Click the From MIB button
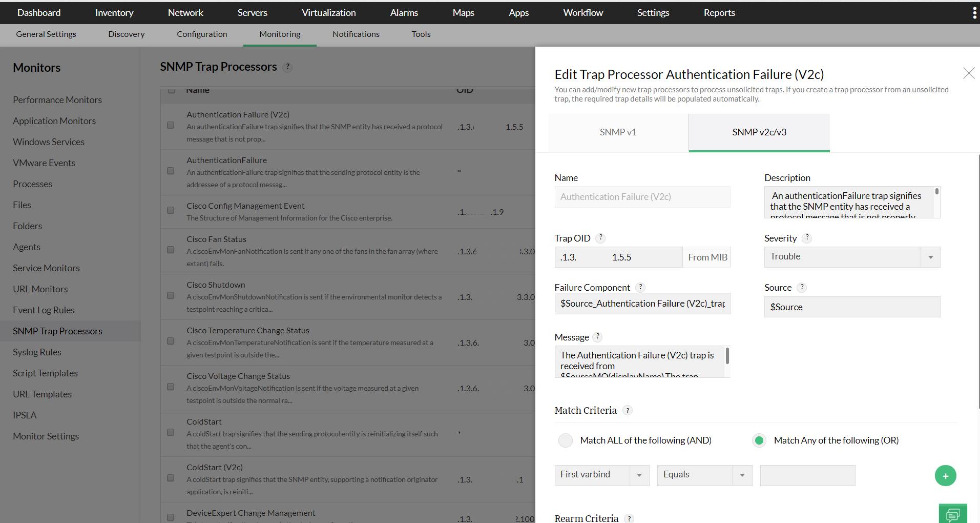980x523 pixels. click(706, 257)
